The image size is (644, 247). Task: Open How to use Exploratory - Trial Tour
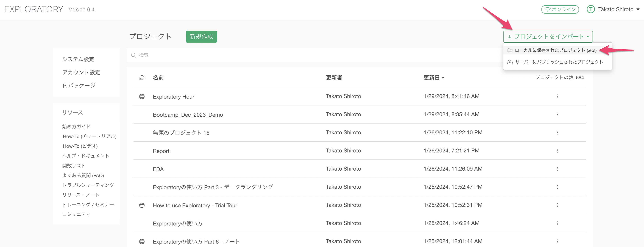click(x=195, y=205)
